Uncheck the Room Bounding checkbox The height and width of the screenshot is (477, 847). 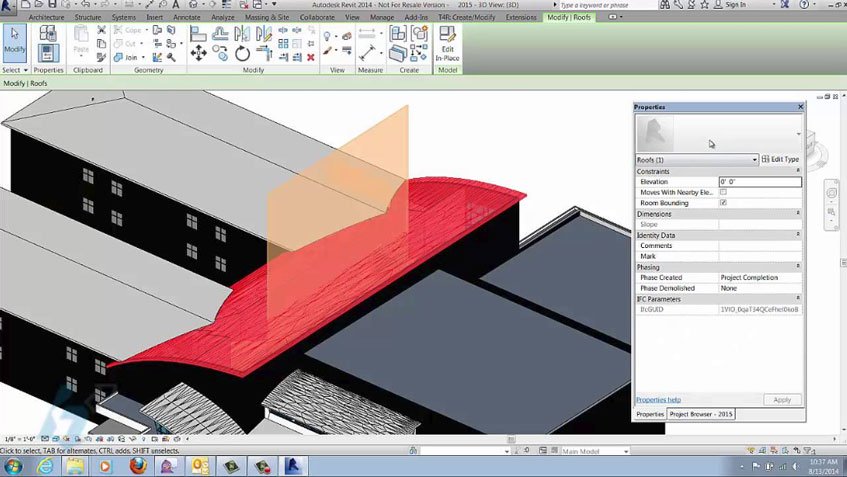(x=723, y=203)
